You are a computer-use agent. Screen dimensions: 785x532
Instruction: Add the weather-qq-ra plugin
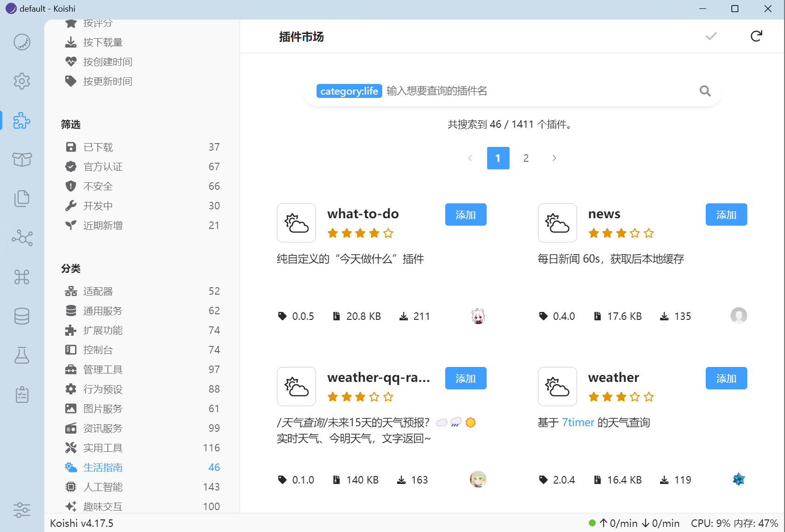click(466, 378)
